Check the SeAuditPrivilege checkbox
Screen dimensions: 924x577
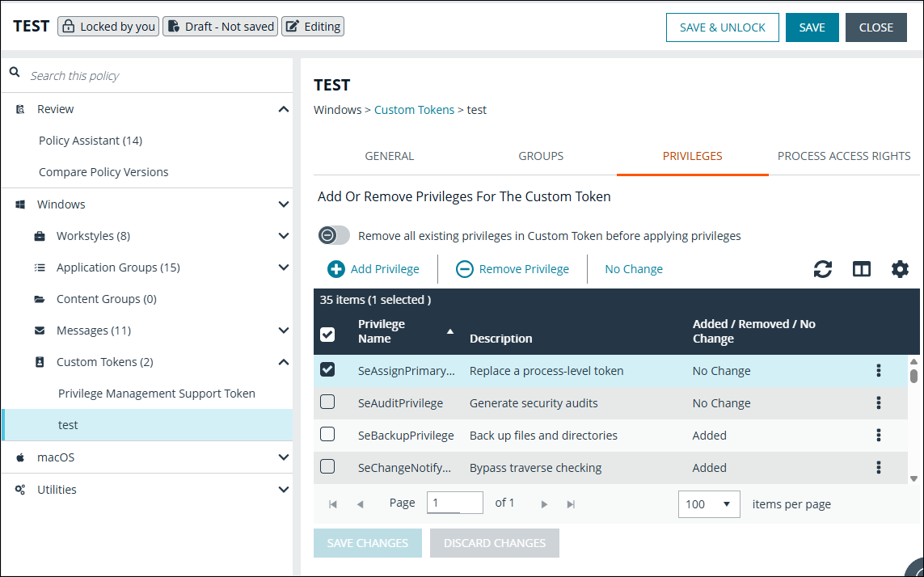[327, 402]
